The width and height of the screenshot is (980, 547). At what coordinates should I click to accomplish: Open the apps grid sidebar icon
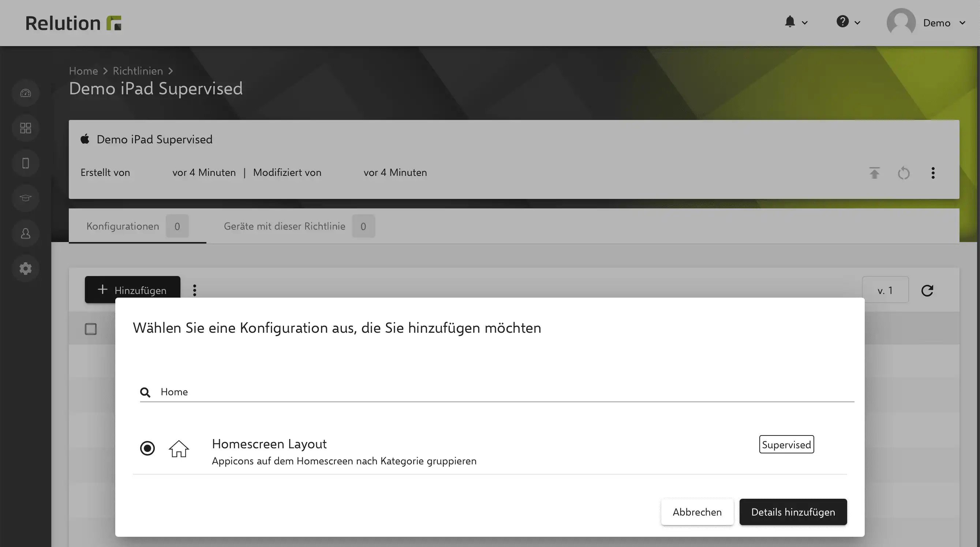pyautogui.click(x=26, y=128)
